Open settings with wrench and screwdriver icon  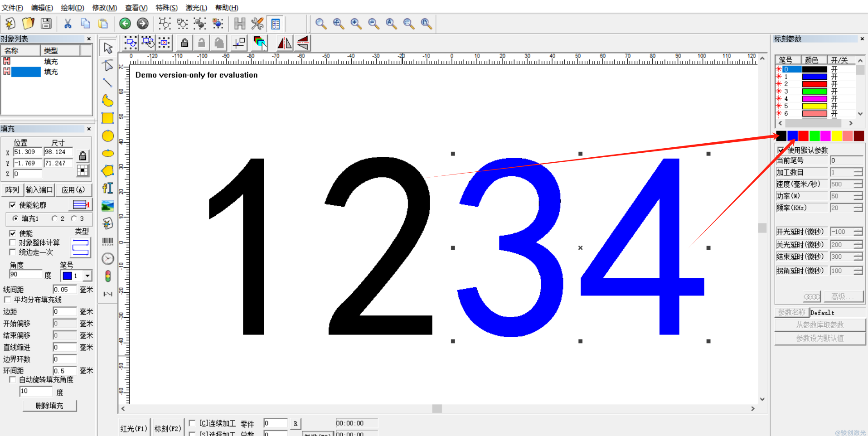(x=257, y=24)
